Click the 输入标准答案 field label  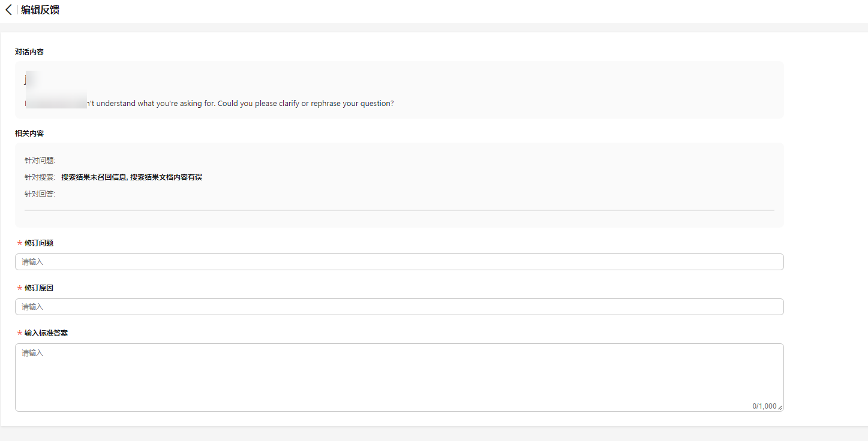(x=46, y=333)
